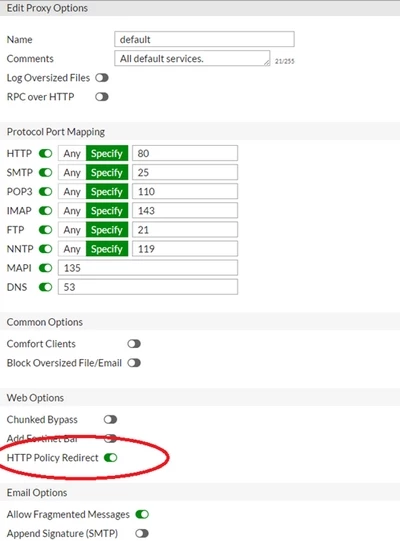Choose Specify option in SMTP row
Image resolution: width=400 pixels, height=541 pixels.
[107, 173]
